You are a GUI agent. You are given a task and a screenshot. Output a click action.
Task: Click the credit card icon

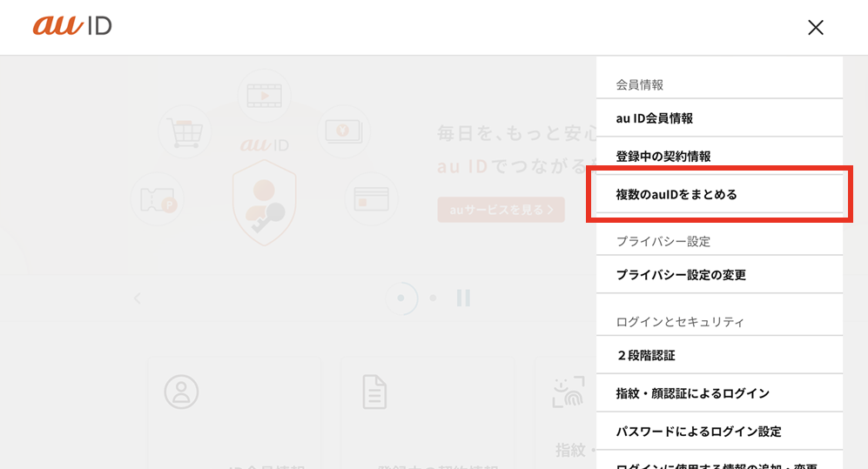coord(371,199)
